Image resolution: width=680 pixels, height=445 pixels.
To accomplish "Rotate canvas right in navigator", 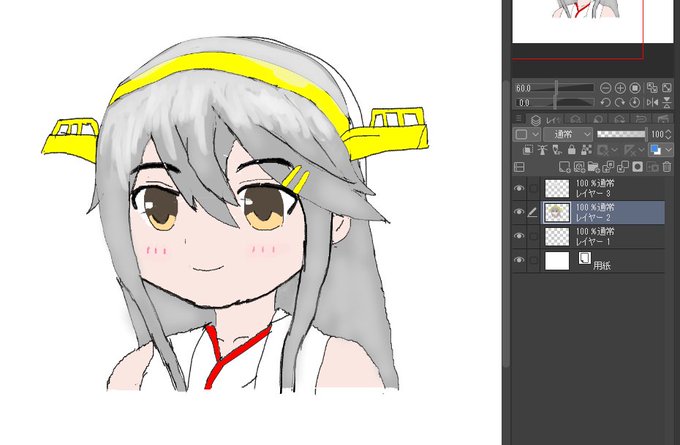I will pos(620,102).
